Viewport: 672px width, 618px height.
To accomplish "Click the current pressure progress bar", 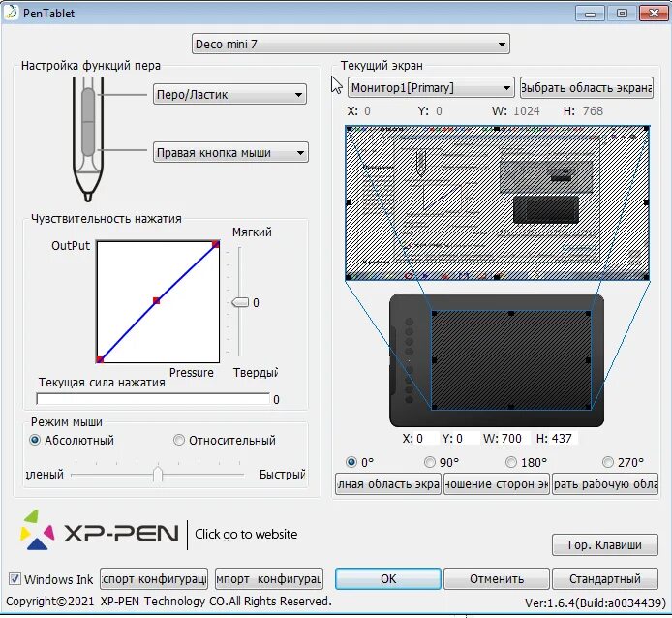I will coord(153,399).
